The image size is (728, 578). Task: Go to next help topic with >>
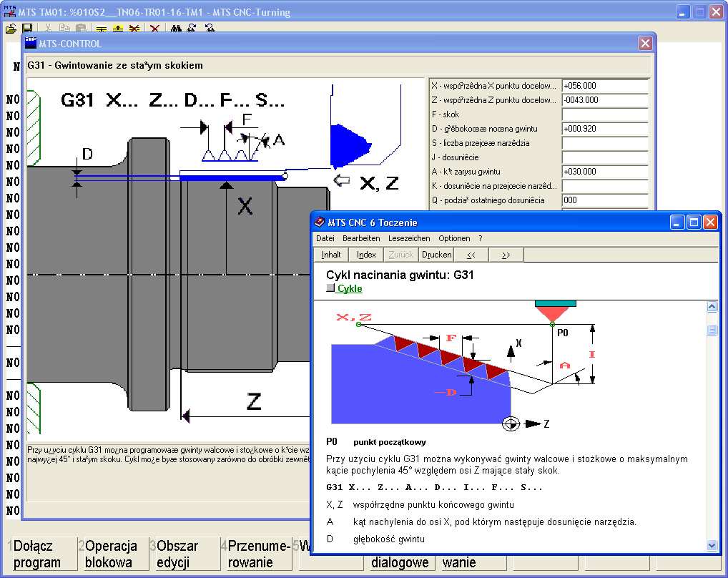[506, 255]
